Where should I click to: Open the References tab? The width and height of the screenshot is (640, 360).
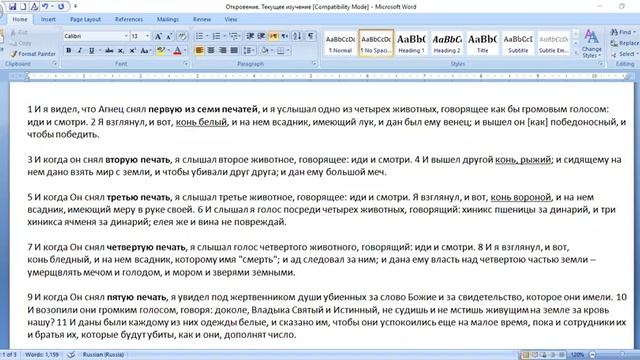129,19
